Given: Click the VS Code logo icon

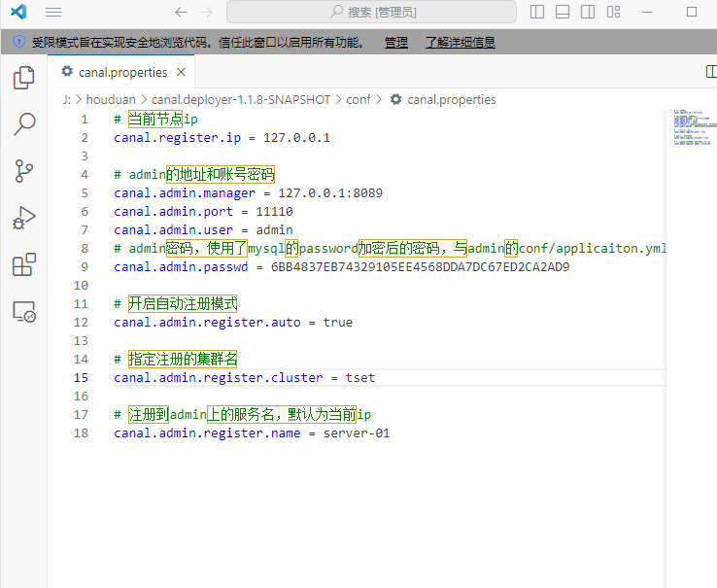Looking at the screenshot, I should point(18,12).
